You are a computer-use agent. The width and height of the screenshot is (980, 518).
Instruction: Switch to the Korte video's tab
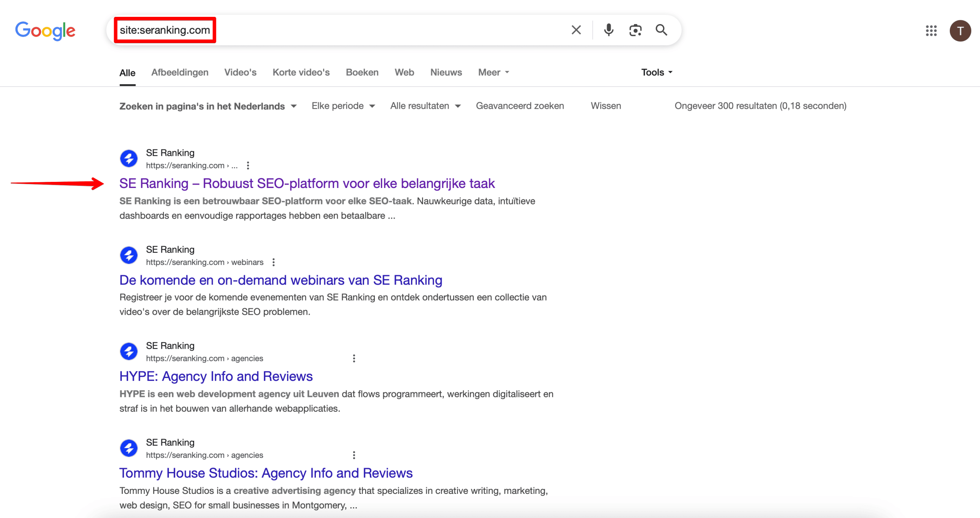coord(301,72)
